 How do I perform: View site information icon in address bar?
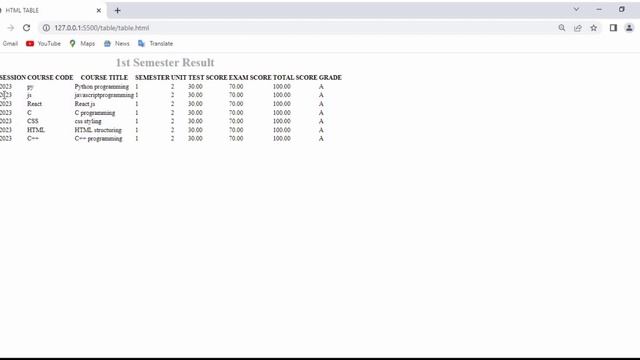(x=46, y=28)
